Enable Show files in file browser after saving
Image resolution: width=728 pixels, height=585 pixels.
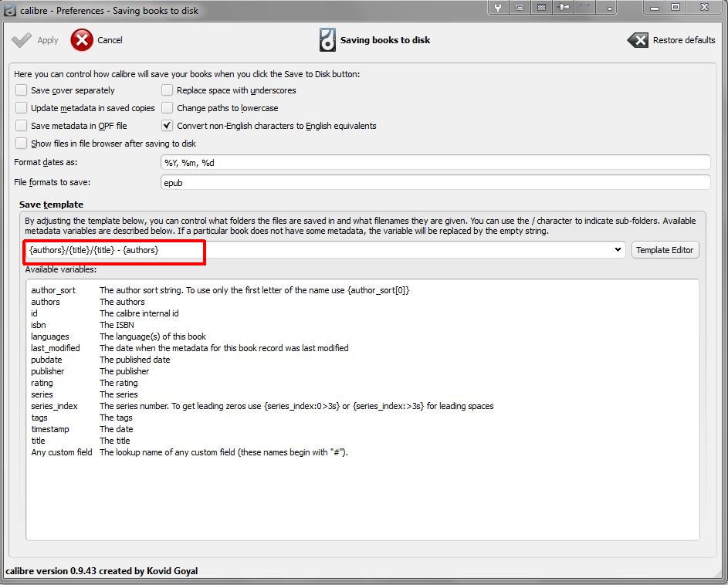click(x=21, y=143)
